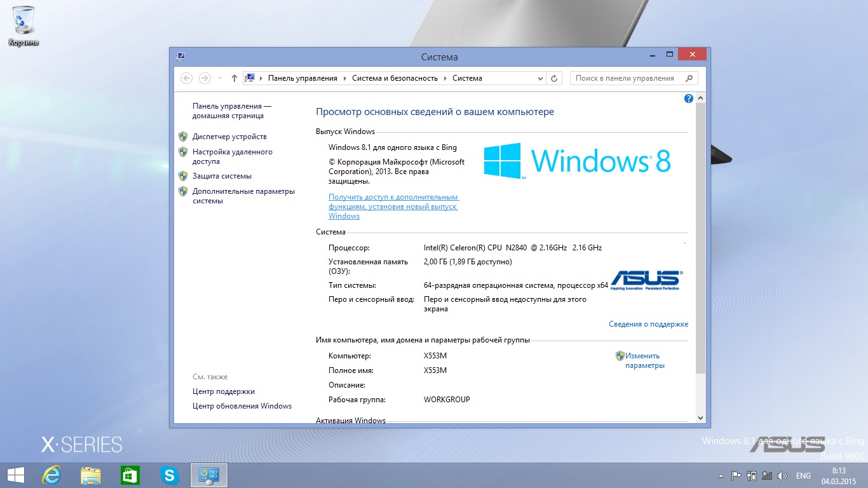The image size is (868, 488).
Task: Expand the arrow after Панель управления breadcrumb
Action: (344, 78)
